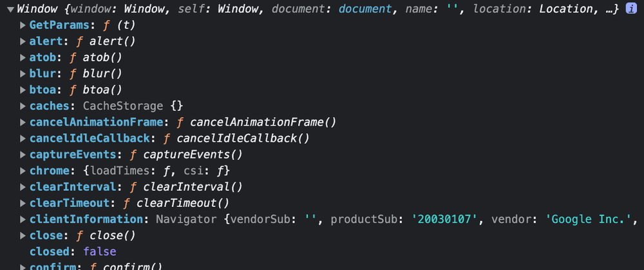The width and height of the screenshot is (644, 270).
Task: Expand the blur function node
Action: point(23,74)
